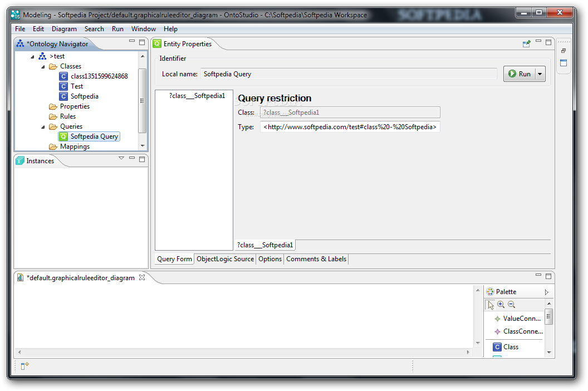The height and width of the screenshot is (391, 588).
Task: Select the ?class__Softpedia1 bottom tab
Action: (x=264, y=245)
